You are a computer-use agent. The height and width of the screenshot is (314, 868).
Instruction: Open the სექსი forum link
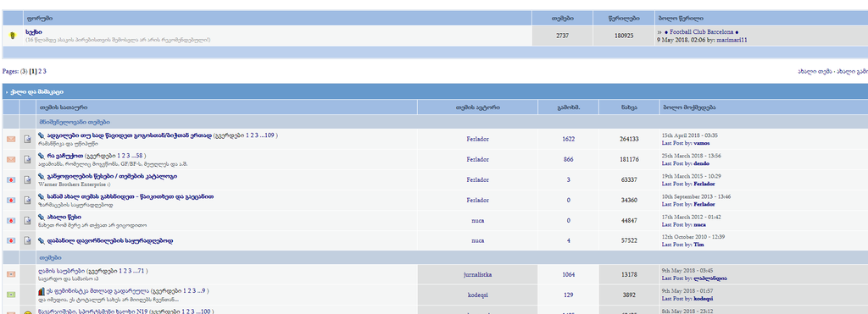[33, 32]
